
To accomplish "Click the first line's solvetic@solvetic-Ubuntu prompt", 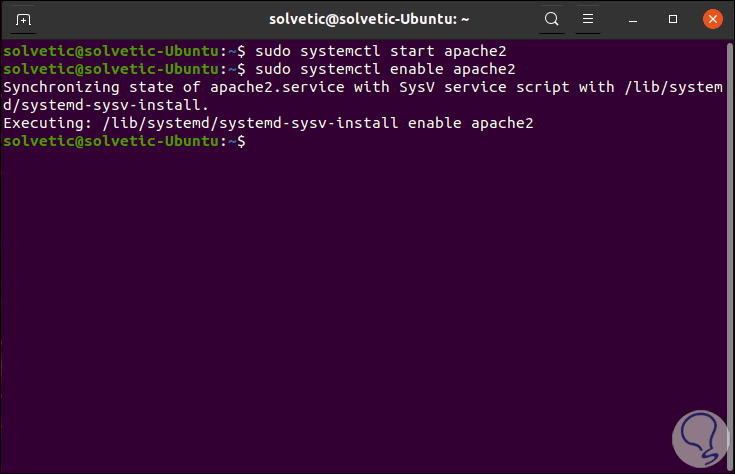I will coord(110,51).
